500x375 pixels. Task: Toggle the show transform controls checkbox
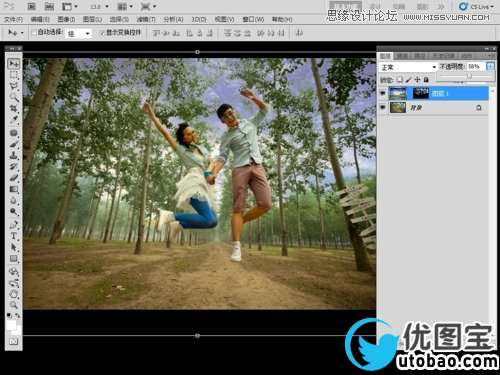tap(102, 33)
